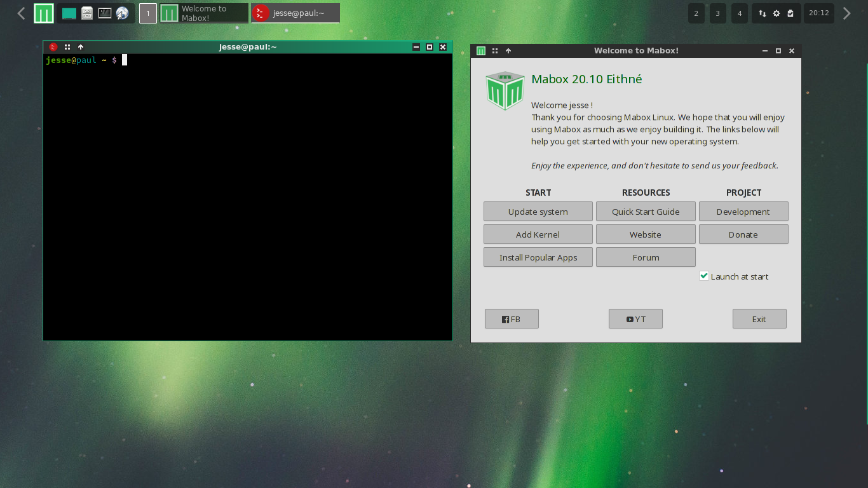Viewport: 868px width, 488px height.
Task: Click the up-arrow icon in terminal titlebar
Action: pyautogui.click(x=81, y=47)
